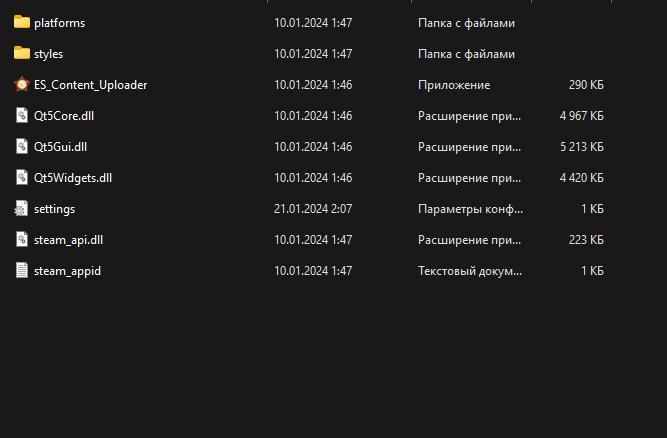Select the ES_Content_Uploader file name
Viewport: 667px width, 438px height.
tap(90, 85)
